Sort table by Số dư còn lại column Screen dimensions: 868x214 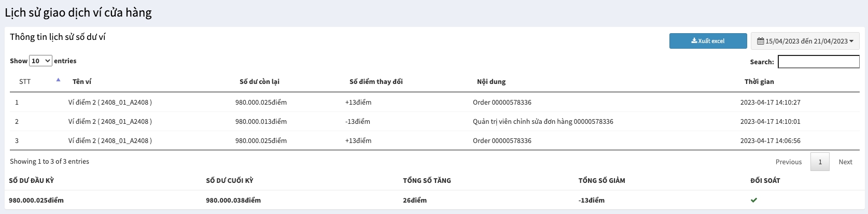[259, 81]
